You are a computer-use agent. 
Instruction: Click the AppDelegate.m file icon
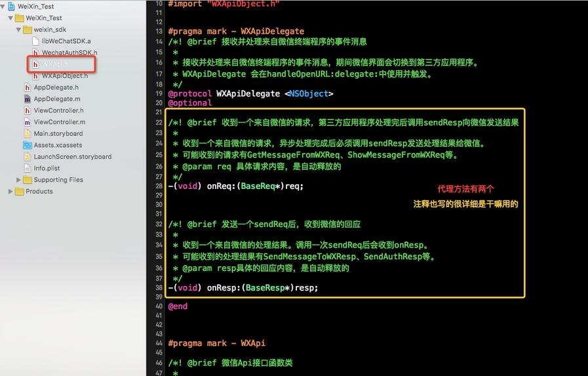coord(28,99)
